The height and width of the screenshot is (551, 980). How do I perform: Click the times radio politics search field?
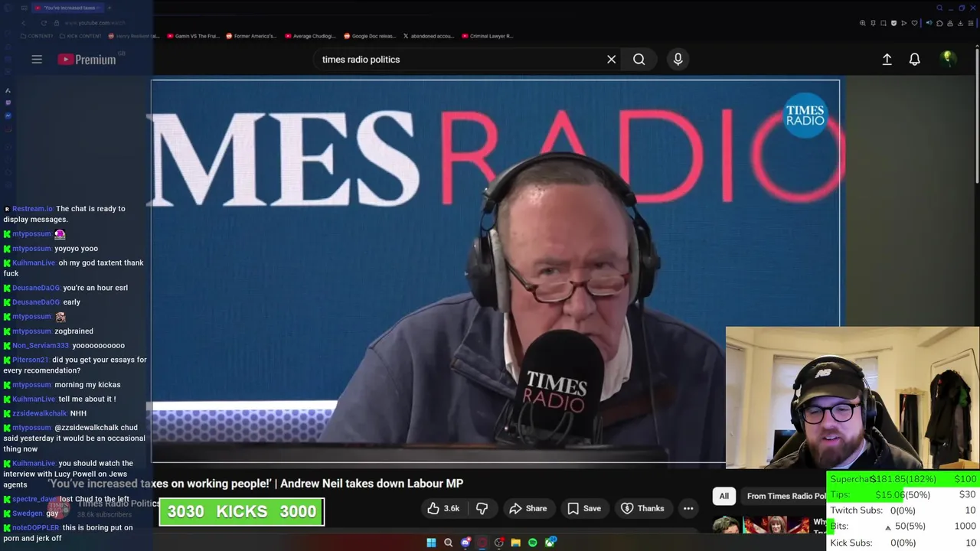[459, 59]
